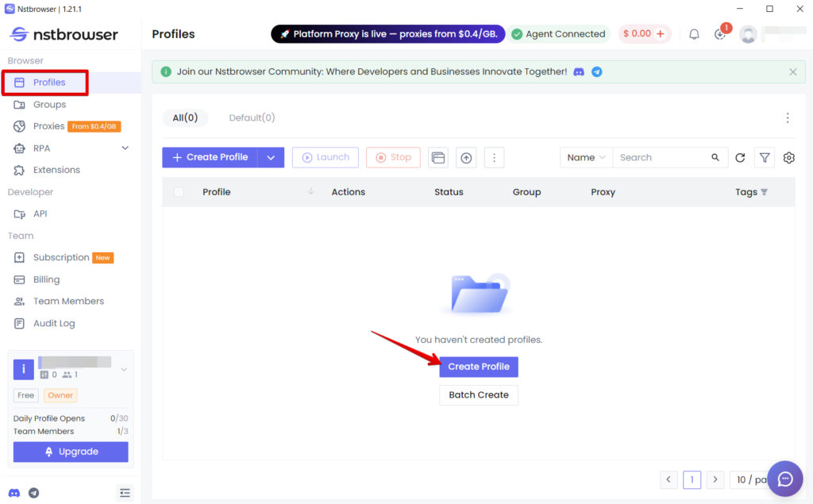Select the Default(0) tab
The width and height of the screenshot is (813, 504).
(252, 117)
